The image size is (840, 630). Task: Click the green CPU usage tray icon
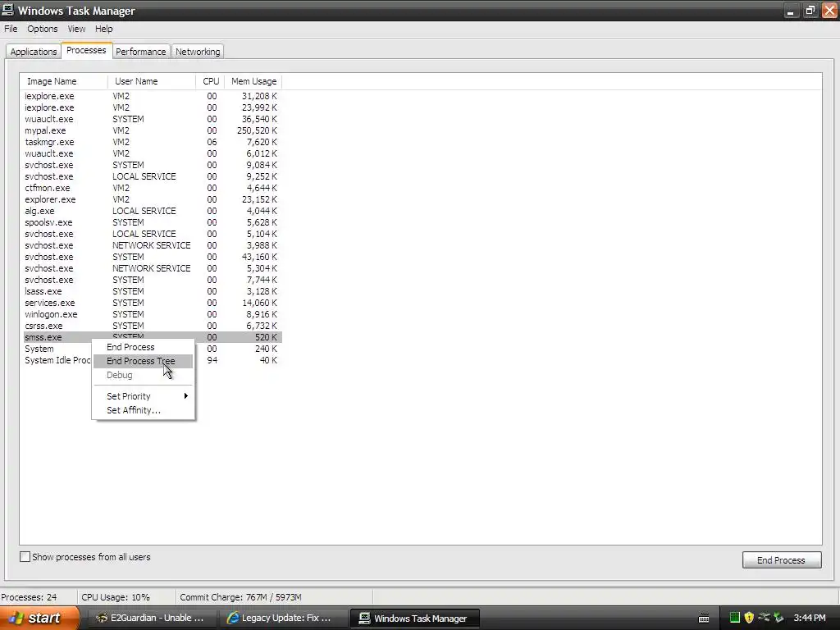tap(735, 618)
